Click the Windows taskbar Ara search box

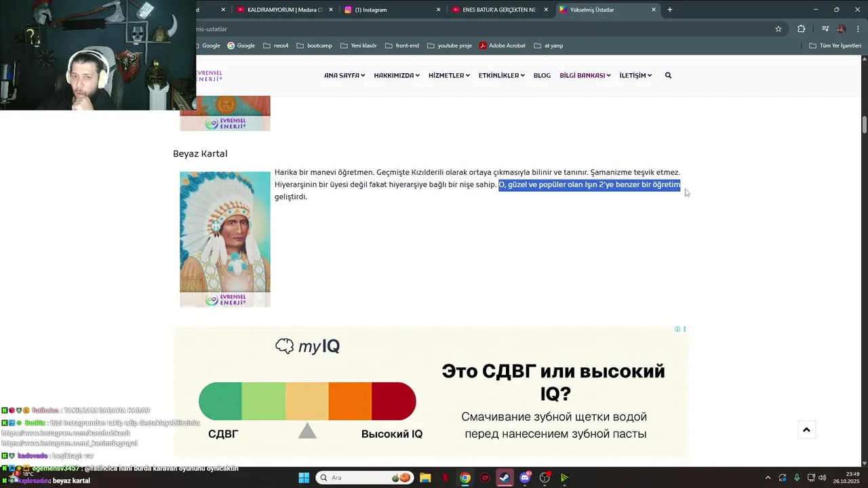[366, 478]
